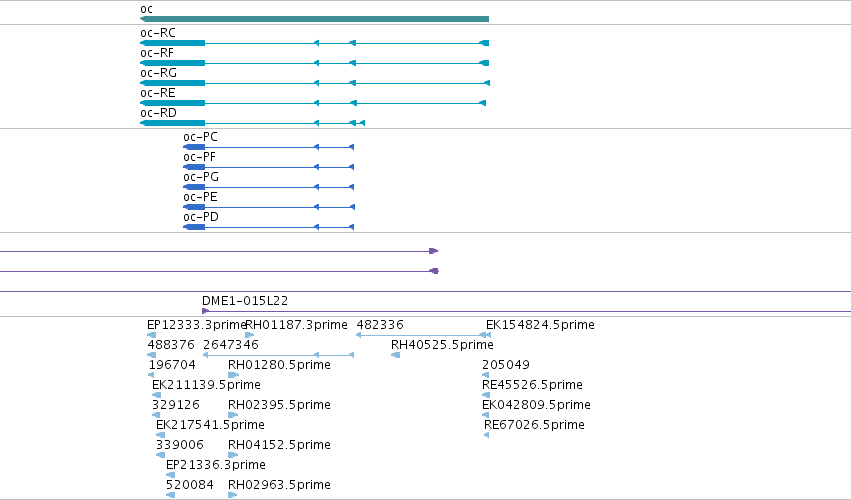851x500 pixels.
Task: Select the EP21336.3prime feature label
Action: pyautogui.click(x=215, y=466)
